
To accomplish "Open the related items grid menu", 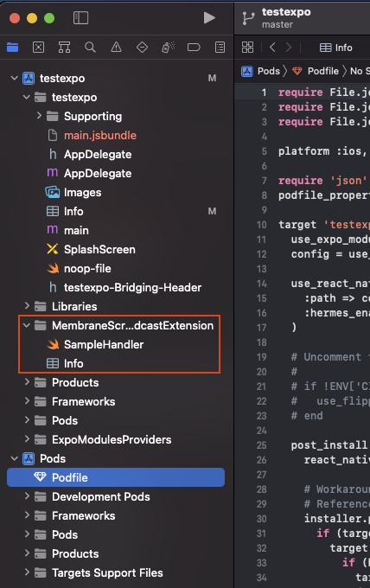I will pyautogui.click(x=247, y=48).
